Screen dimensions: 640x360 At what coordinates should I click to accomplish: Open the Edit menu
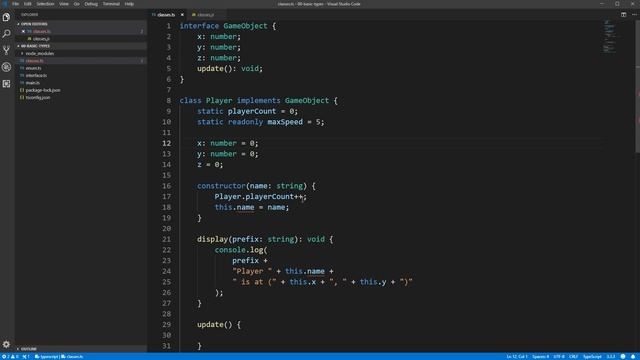(27, 4)
